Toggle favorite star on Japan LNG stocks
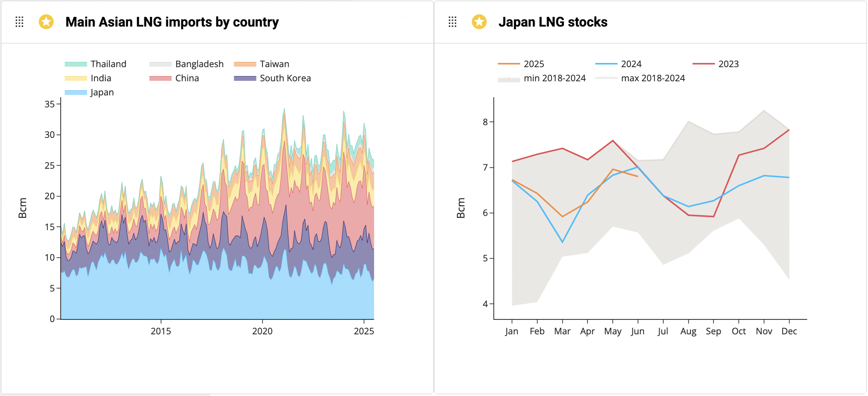The image size is (868, 396). 479,22
